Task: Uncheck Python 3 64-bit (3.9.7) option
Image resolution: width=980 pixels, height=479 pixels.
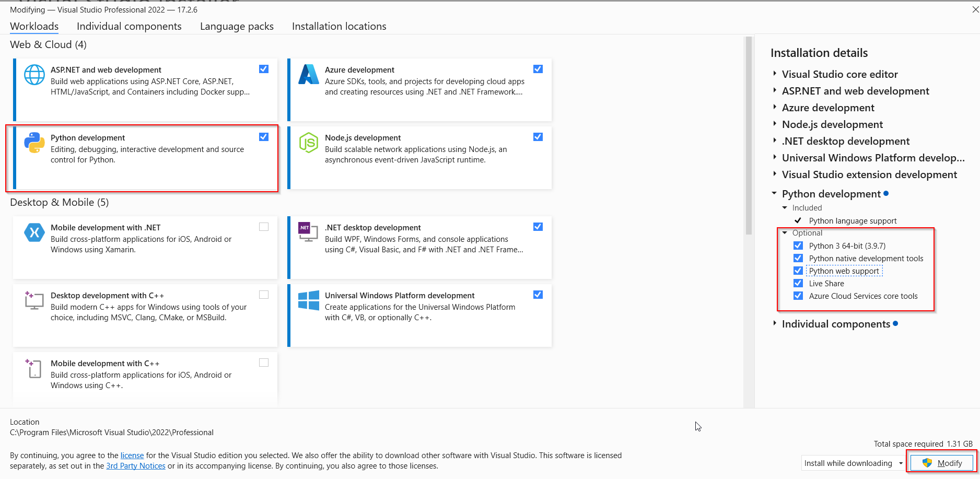Action: click(798, 246)
